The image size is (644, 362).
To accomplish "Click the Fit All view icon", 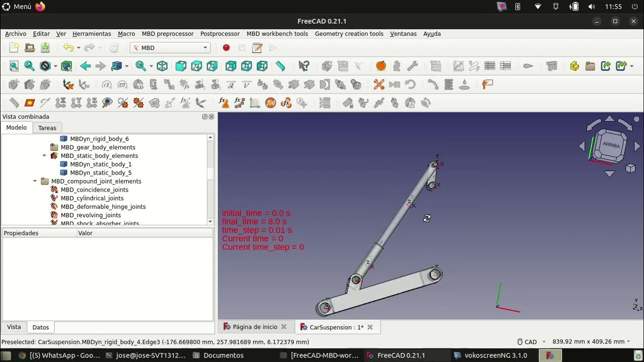I will pos(14,66).
